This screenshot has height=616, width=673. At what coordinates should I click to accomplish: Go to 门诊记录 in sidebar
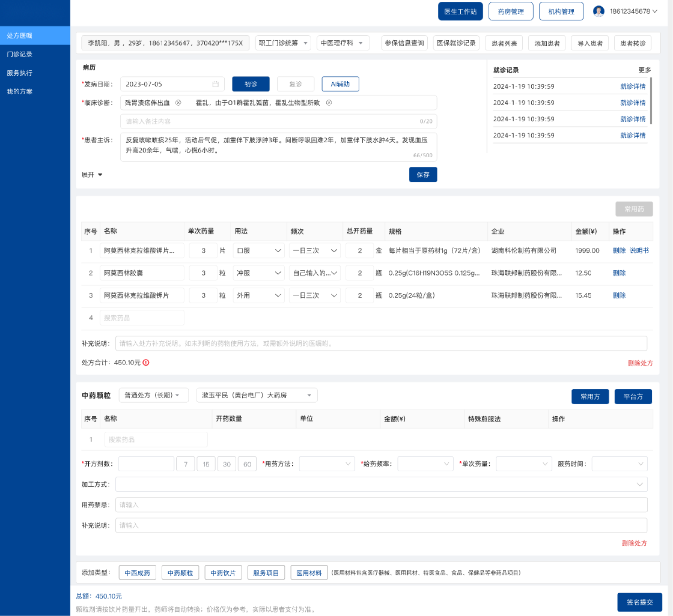click(x=20, y=54)
